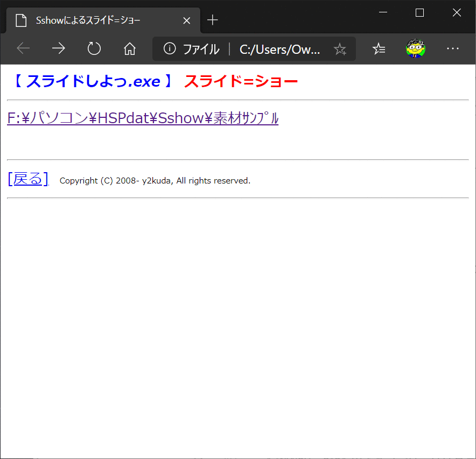Reload the page with the Refresh icon
The image size is (476, 459).
[94, 49]
